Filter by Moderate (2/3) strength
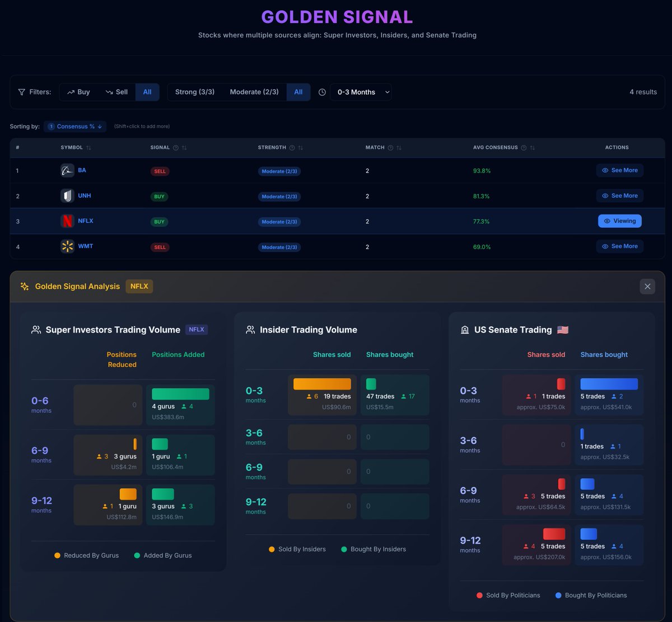 (254, 92)
